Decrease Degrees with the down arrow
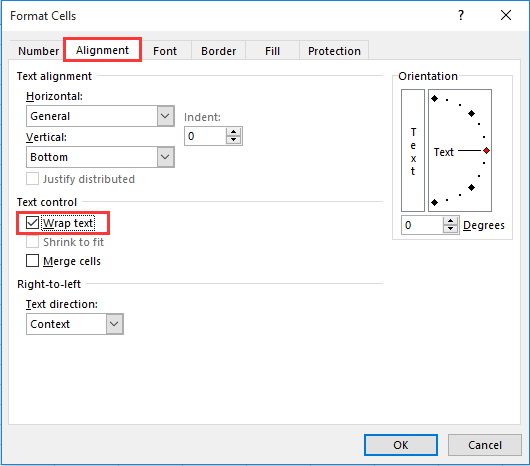The image size is (530, 466). click(450, 229)
